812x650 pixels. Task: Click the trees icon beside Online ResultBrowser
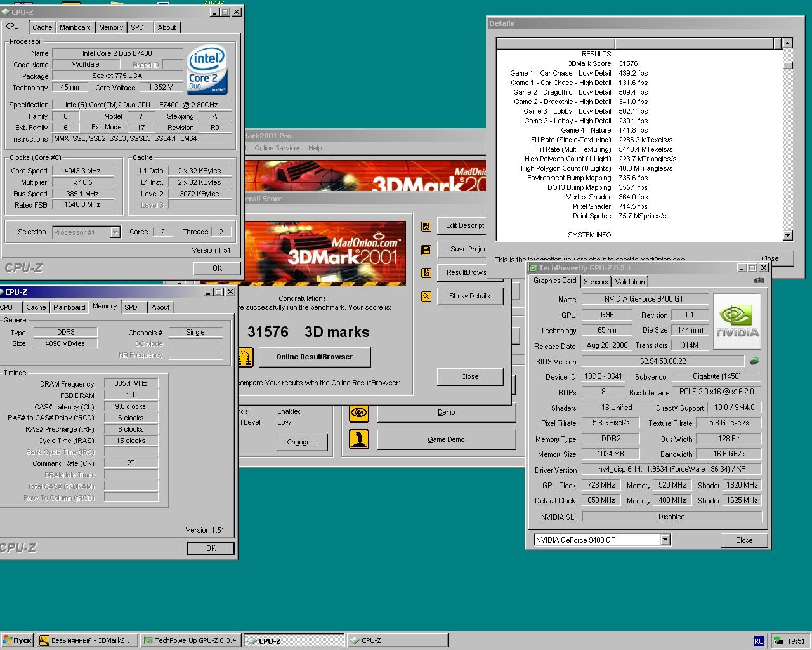click(246, 357)
